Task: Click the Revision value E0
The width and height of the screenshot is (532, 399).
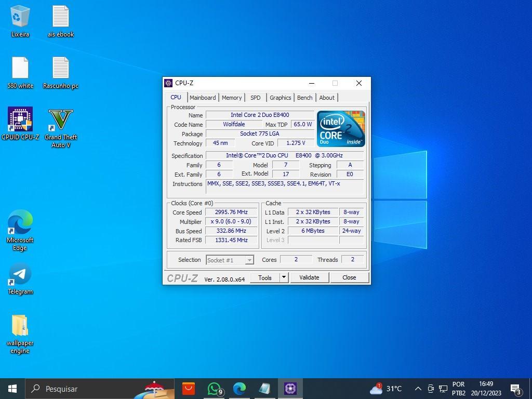Action: click(x=350, y=174)
